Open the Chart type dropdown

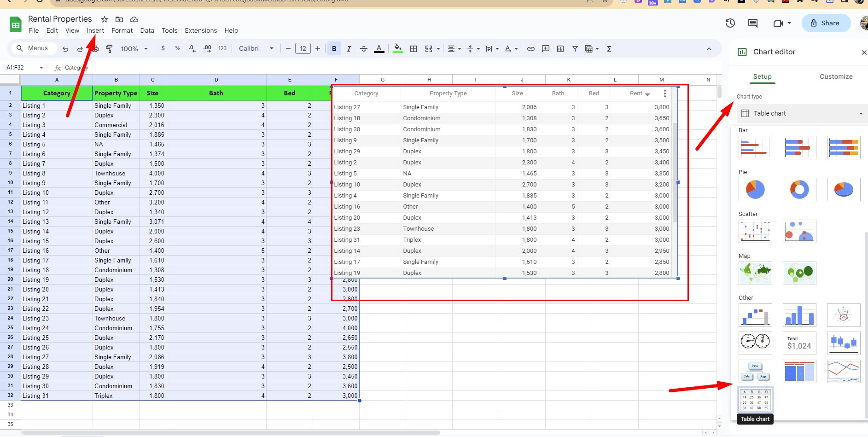click(x=803, y=113)
